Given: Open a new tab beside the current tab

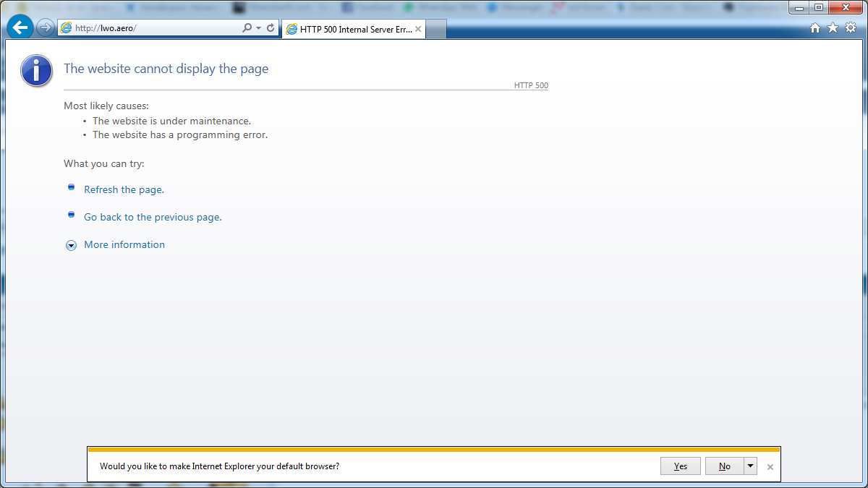Looking at the screenshot, I should click(436, 30).
